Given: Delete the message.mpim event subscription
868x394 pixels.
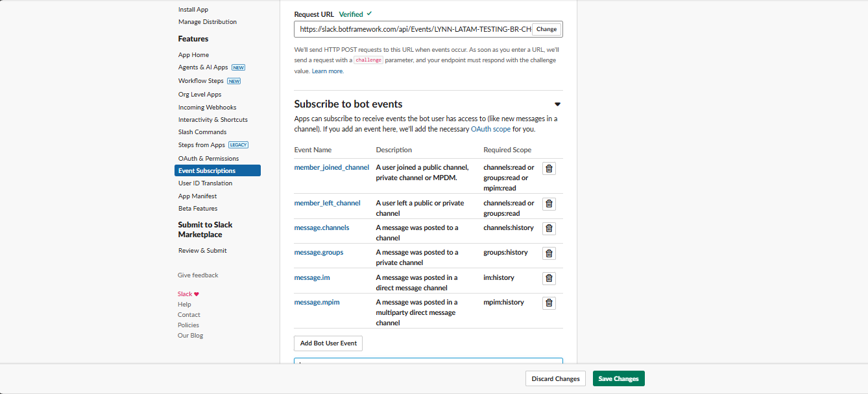Looking at the screenshot, I should point(549,303).
